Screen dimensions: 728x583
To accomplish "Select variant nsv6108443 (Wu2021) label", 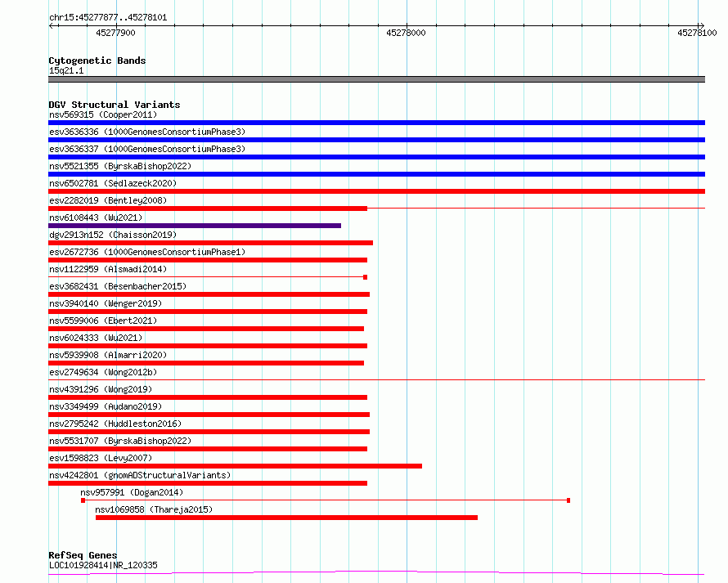I will pyautogui.click(x=96, y=218).
